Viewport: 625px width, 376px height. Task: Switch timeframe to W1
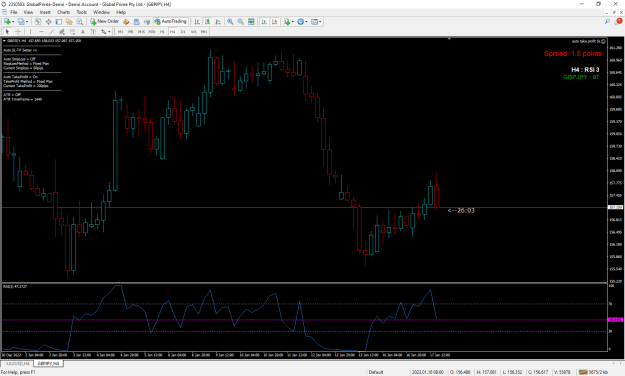tap(193, 31)
